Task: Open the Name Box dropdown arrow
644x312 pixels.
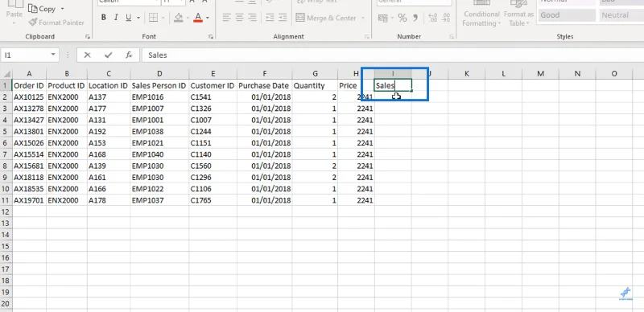Action: [x=53, y=55]
